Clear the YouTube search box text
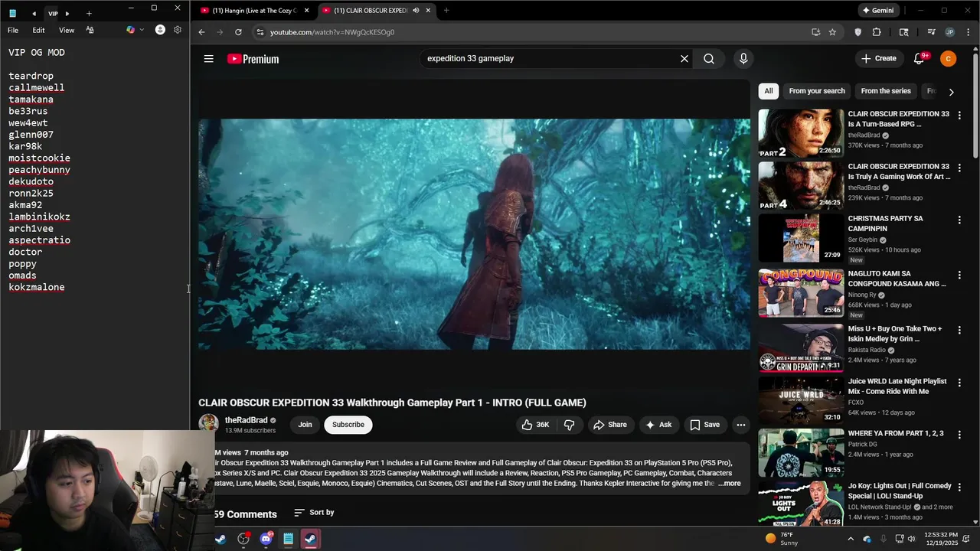 pos(684,59)
